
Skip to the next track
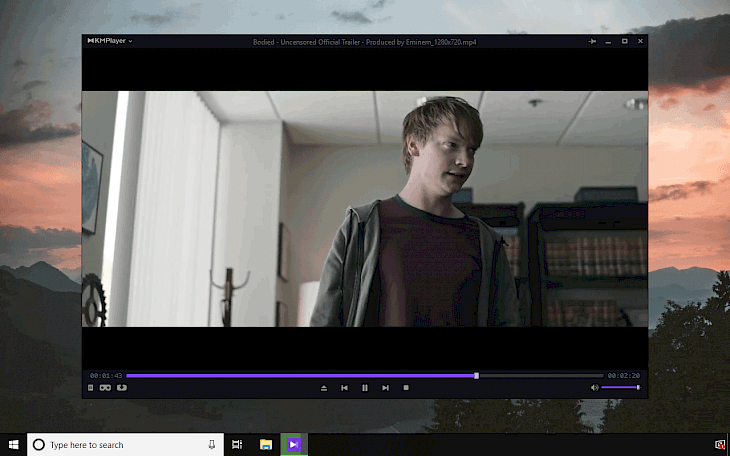coord(385,388)
